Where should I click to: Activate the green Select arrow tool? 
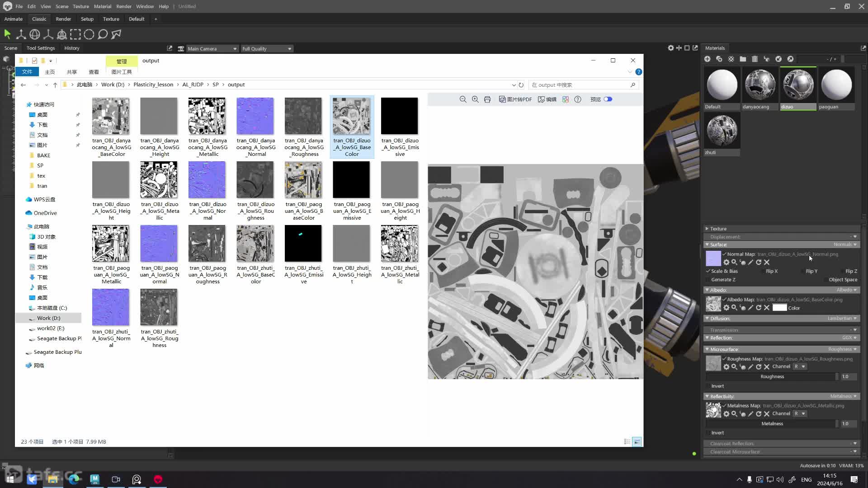coord(7,34)
